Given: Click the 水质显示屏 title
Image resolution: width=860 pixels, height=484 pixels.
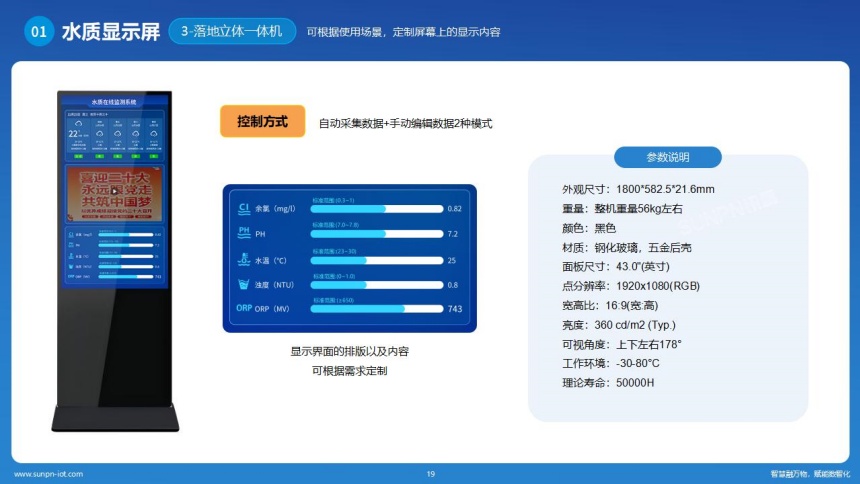Looking at the screenshot, I should click(111, 32).
